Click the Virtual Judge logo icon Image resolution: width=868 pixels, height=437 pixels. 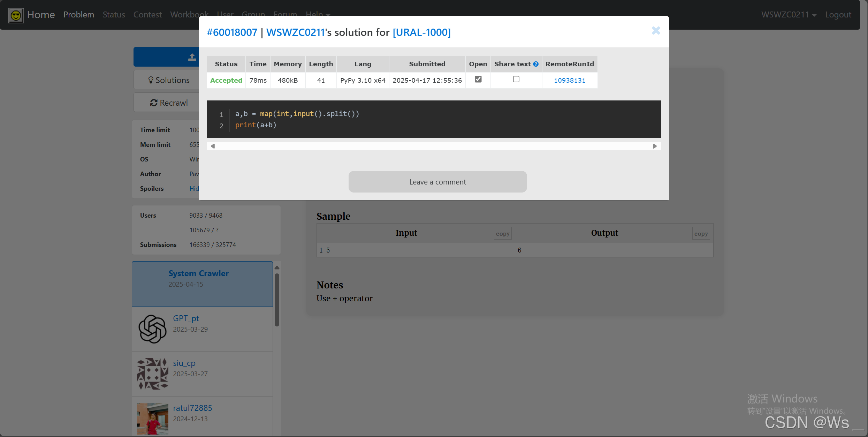[x=16, y=15]
